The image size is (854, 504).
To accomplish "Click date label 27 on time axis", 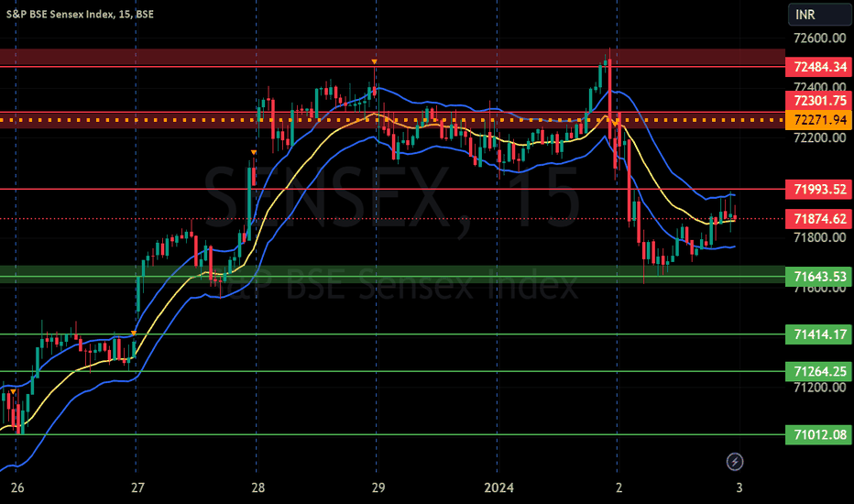I will tap(137, 488).
